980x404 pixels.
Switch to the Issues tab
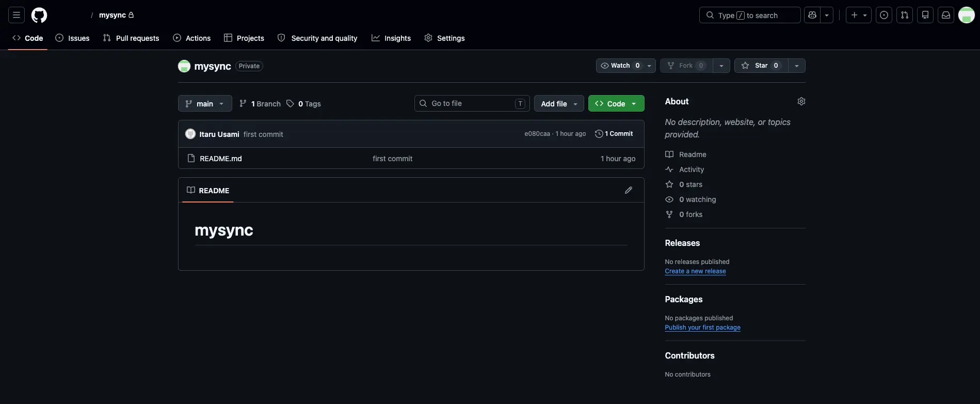click(72, 38)
